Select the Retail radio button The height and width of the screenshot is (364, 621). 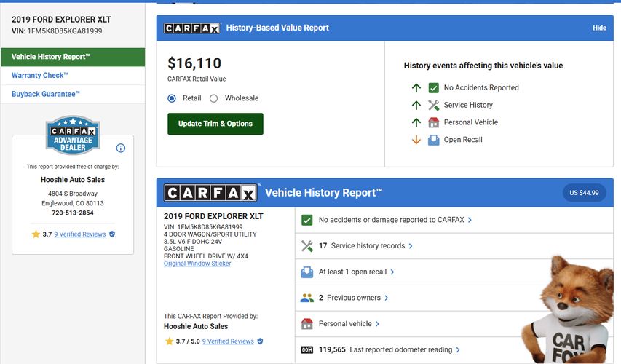(x=173, y=98)
